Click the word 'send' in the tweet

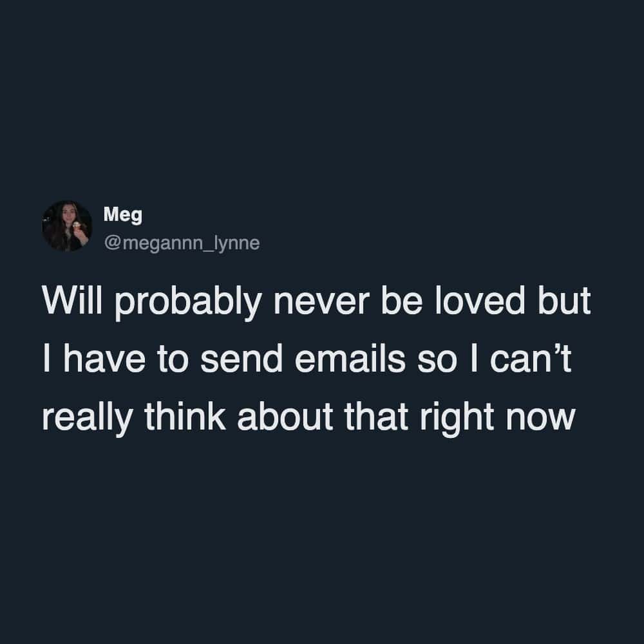[x=241, y=359]
